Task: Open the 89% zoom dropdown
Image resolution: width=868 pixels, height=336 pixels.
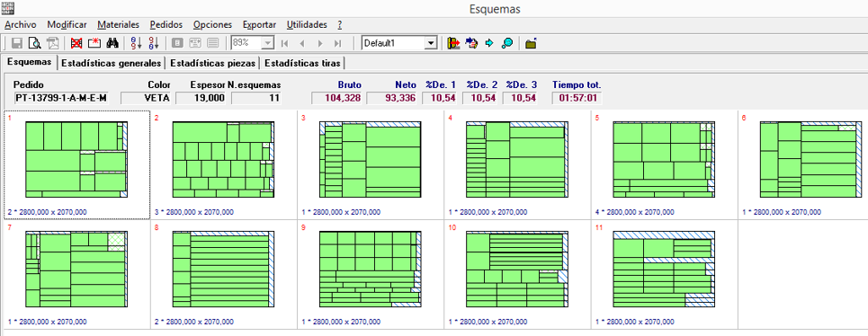Action: [268, 43]
